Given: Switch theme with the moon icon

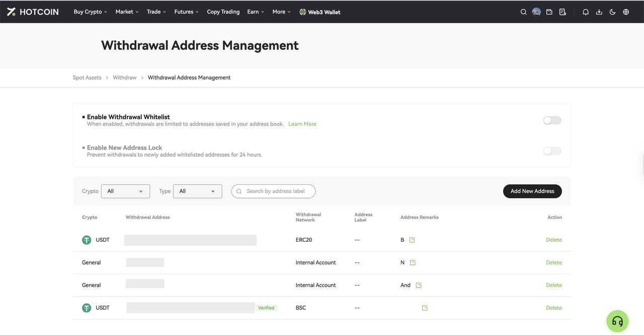Looking at the screenshot, I should [x=612, y=12].
